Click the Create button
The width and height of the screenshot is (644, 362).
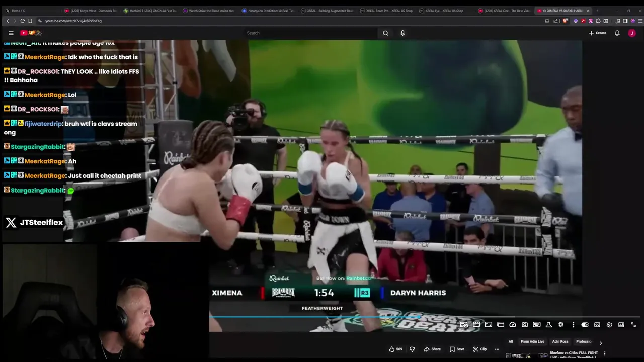click(x=598, y=33)
